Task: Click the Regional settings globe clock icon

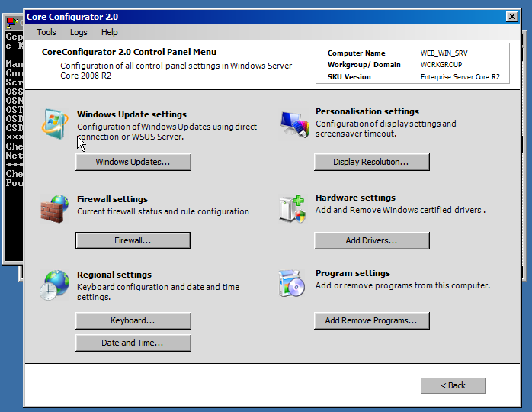Action: point(54,285)
